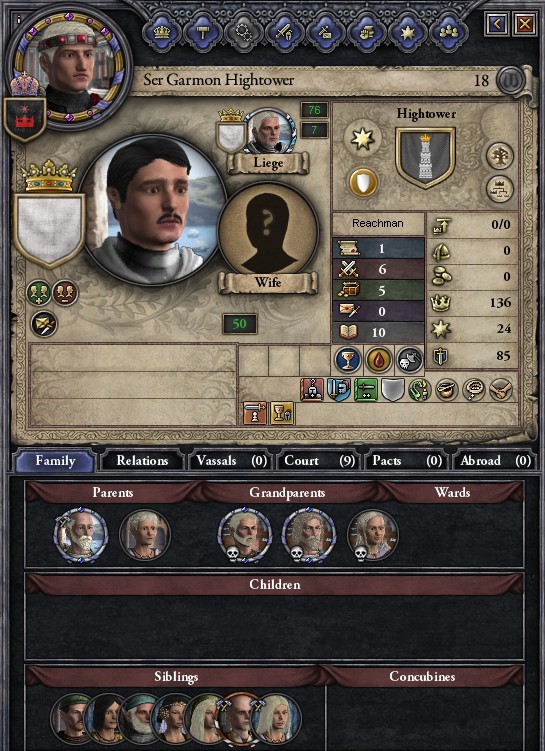Go back with the left arrow button
The image size is (545, 751).
(497, 24)
